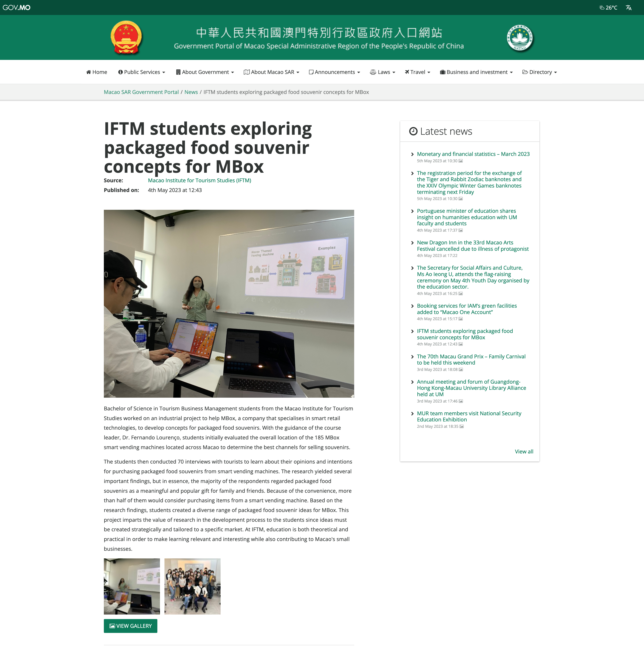
Task: Open the group photo thumbnail
Action: [x=192, y=586]
